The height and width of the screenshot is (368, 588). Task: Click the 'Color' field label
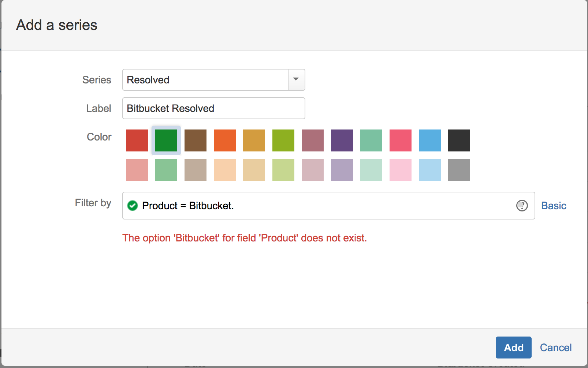[x=99, y=137]
